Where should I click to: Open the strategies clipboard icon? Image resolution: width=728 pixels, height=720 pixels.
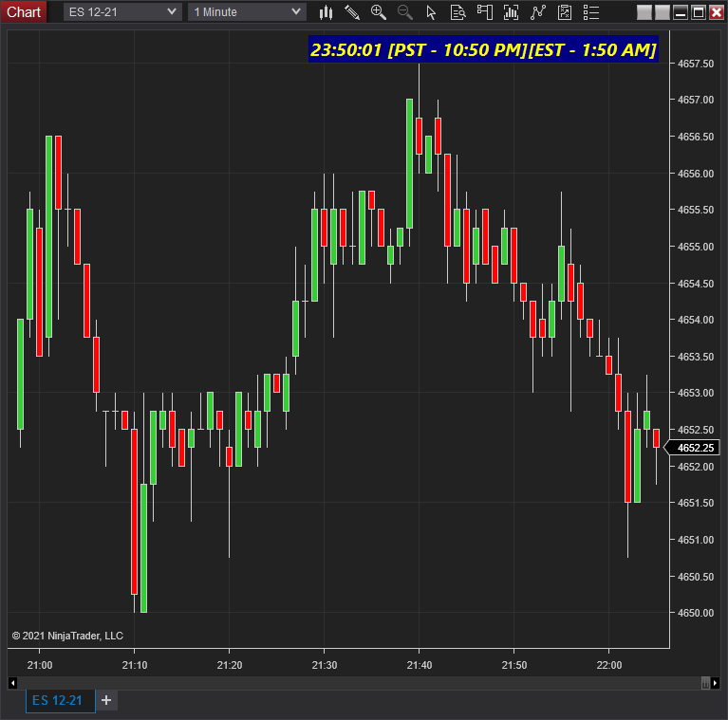(565, 12)
